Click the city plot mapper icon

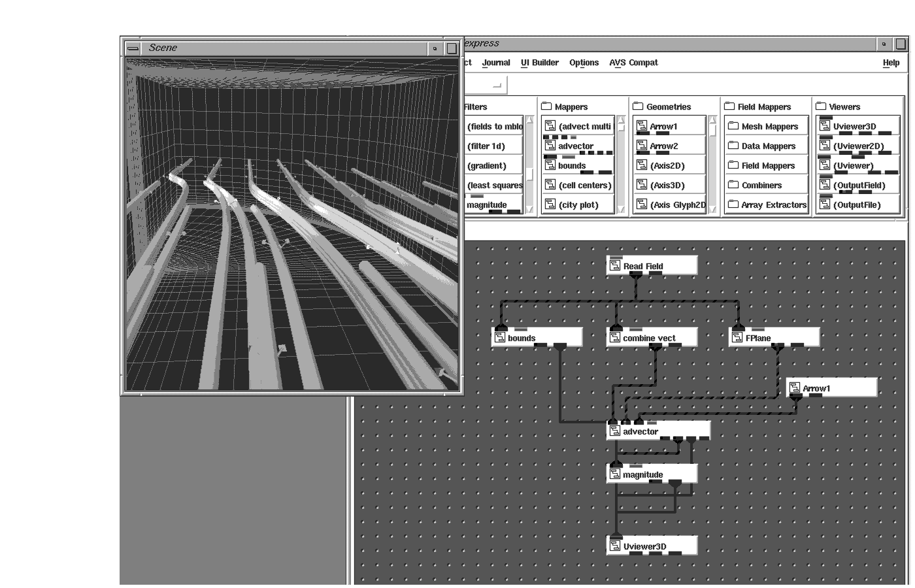[x=550, y=205]
